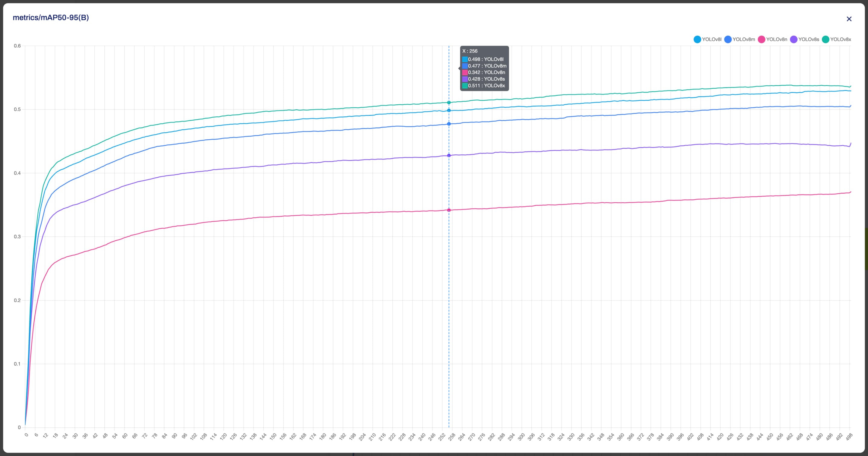Image resolution: width=868 pixels, height=456 pixels.
Task: Close the mAP50-95 chart modal
Action: pos(849,19)
